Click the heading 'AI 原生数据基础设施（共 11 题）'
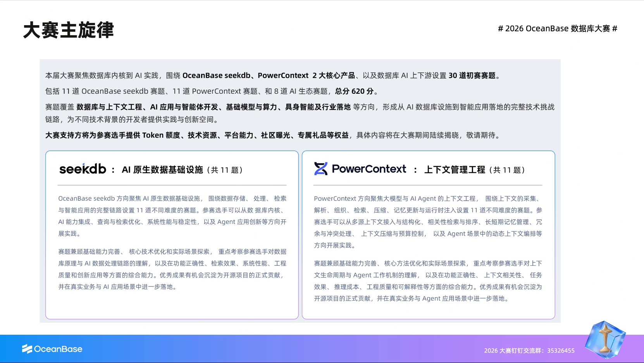Image resolution: width=644 pixels, height=363 pixels. pos(183,170)
